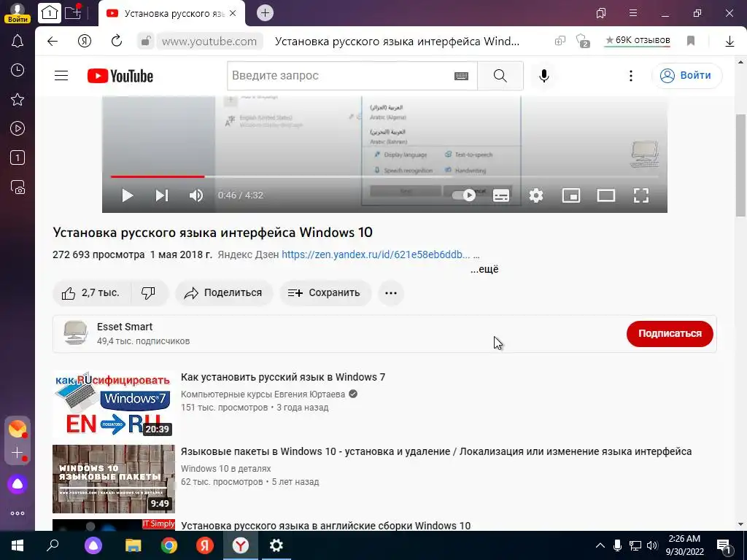Open the Windows 7 russification video thumbnail
Screen dimensions: 747x560
click(113, 404)
